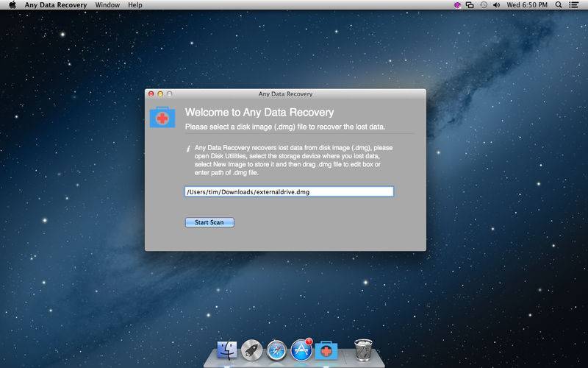Click the purple spiral menu bar icon
Image resolution: width=588 pixels, height=368 pixels.
[x=457, y=5]
